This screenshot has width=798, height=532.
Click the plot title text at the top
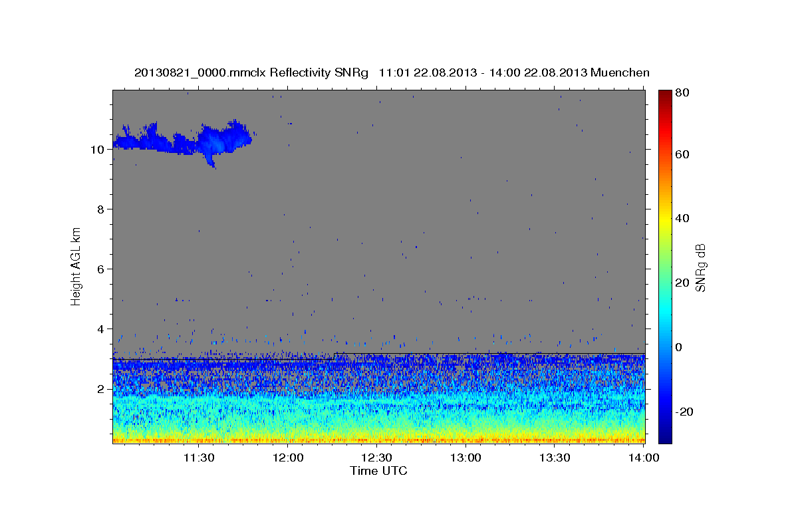392,72
